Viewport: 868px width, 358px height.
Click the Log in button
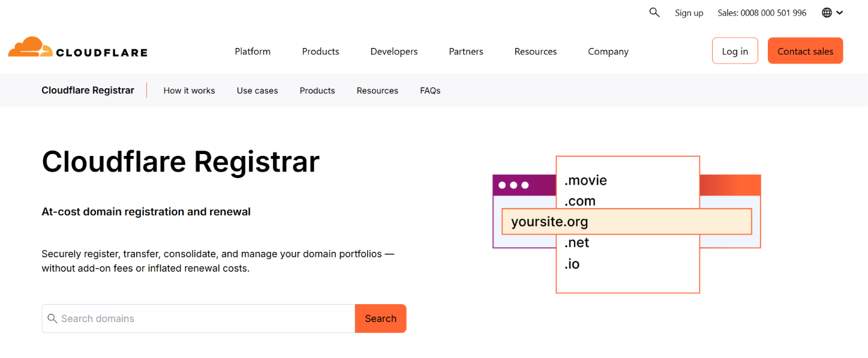(x=735, y=51)
